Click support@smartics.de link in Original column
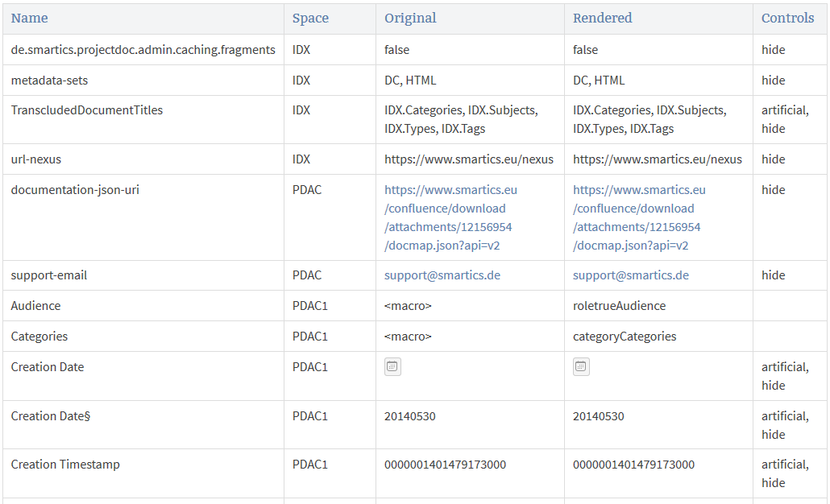The height and width of the screenshot is (504, 830). tap(442, 275)
